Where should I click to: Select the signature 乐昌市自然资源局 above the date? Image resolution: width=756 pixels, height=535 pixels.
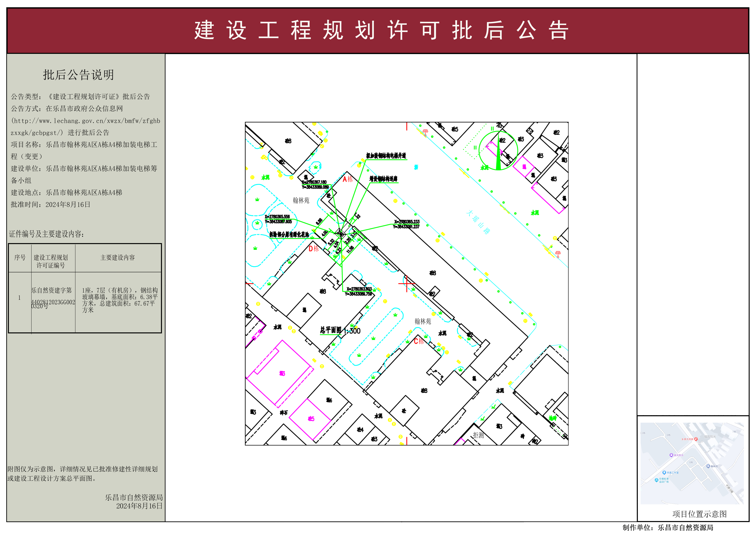click(x=134, y=497)
